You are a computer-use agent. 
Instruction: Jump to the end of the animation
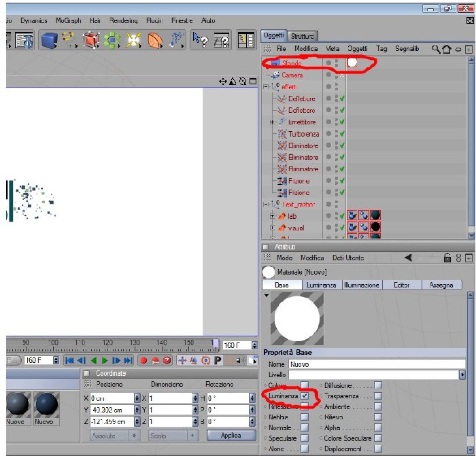coord(129,360)
